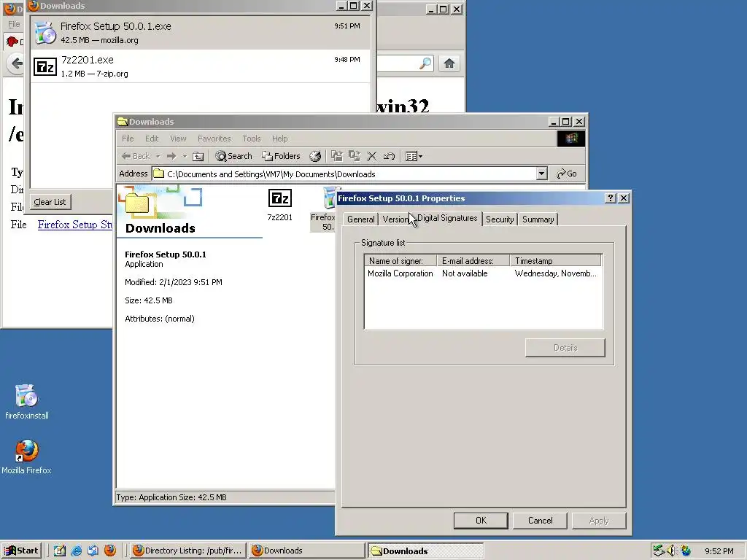747x560 pixels.
Task: Click the Go button beside address bar
Action: coord(566,174)
